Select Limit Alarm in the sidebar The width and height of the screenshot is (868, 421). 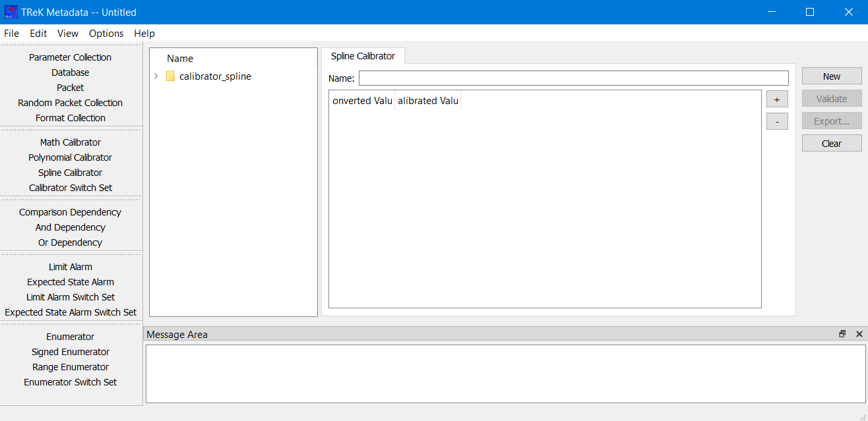coord(70,267)
